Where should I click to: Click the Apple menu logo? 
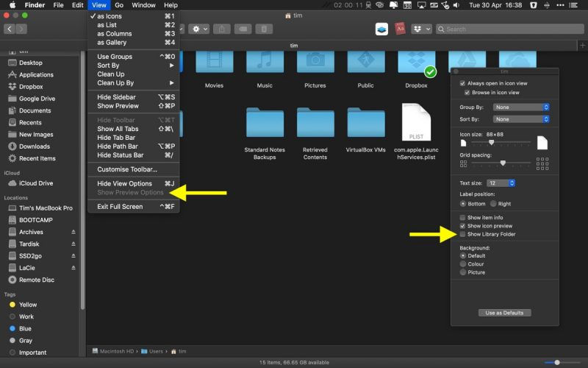[x=12, y=5]
